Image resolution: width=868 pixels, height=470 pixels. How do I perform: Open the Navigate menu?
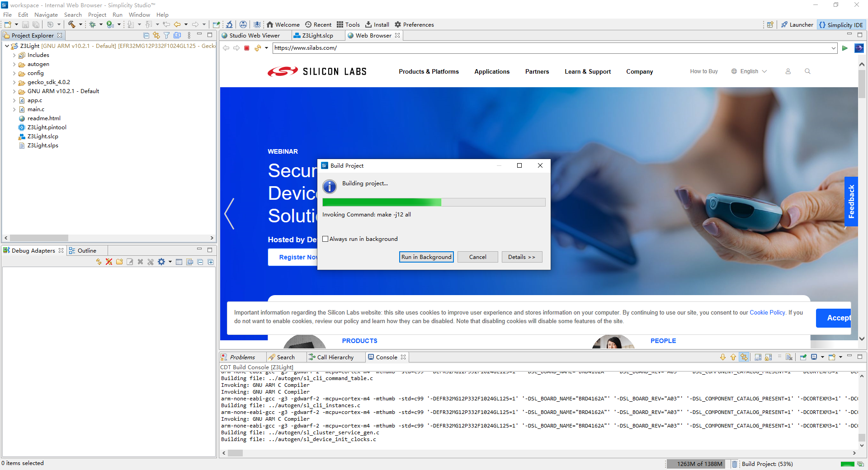point(46,14)
